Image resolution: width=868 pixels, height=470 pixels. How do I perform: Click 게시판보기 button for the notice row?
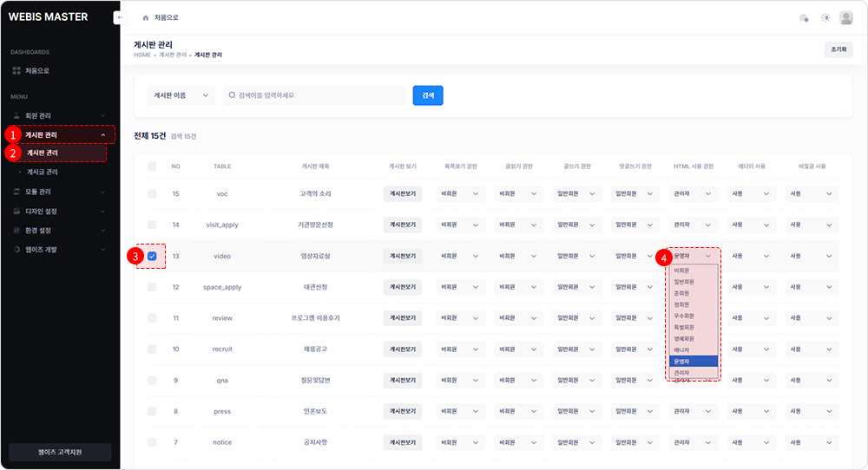pos(403,442)
